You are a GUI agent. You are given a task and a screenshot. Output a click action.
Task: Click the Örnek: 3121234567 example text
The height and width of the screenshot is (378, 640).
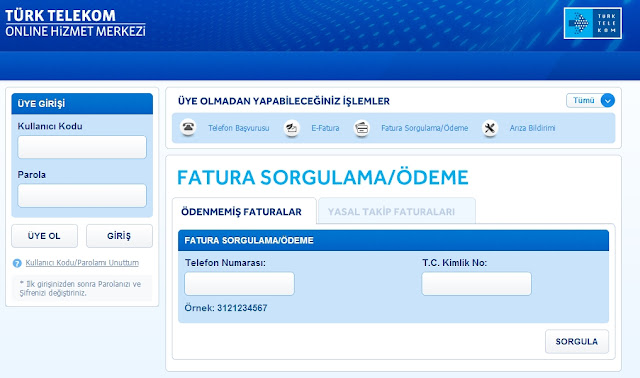(x=226, y=308)
